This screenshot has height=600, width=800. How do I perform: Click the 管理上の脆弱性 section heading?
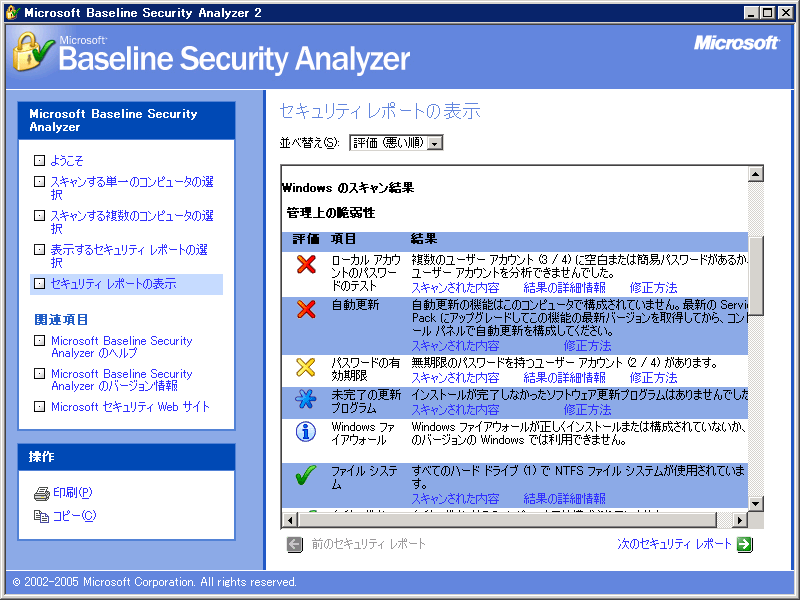click(x=331, y=213)
